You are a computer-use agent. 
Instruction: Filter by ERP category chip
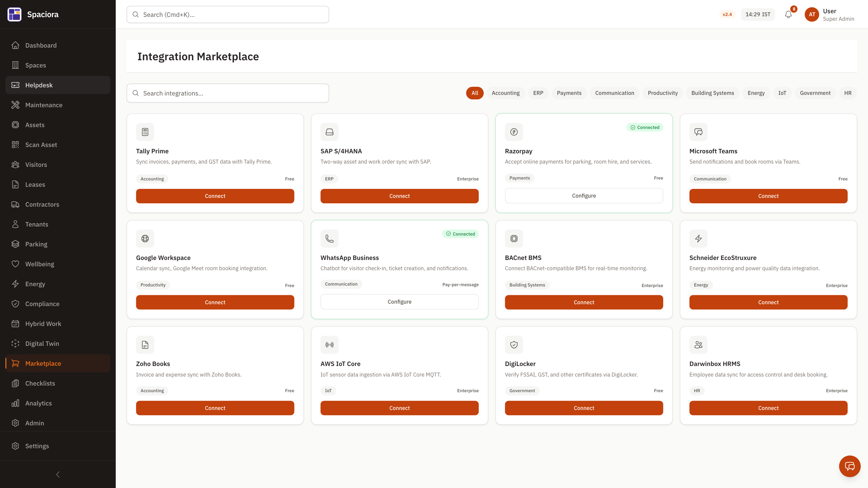[538, 93]
